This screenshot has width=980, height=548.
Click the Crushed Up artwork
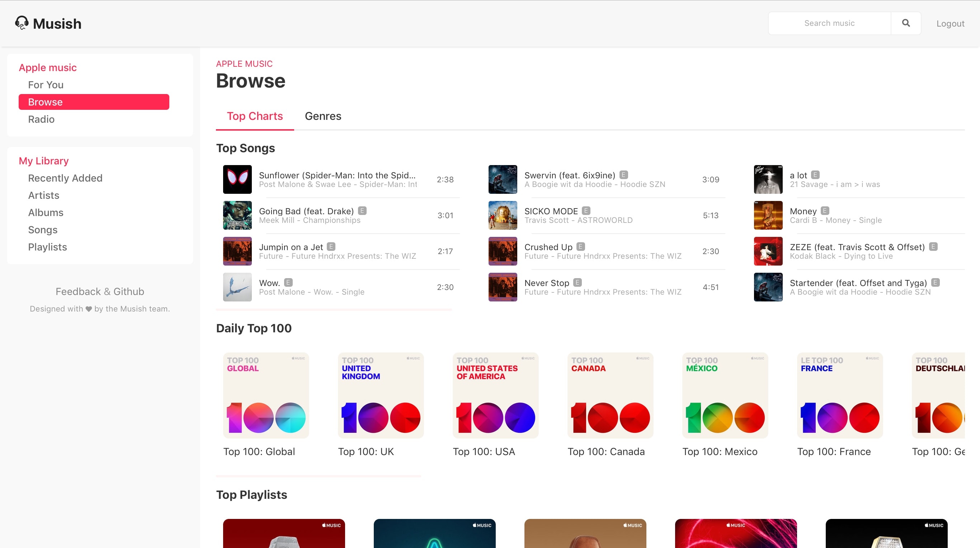click(x=503, y=251)
